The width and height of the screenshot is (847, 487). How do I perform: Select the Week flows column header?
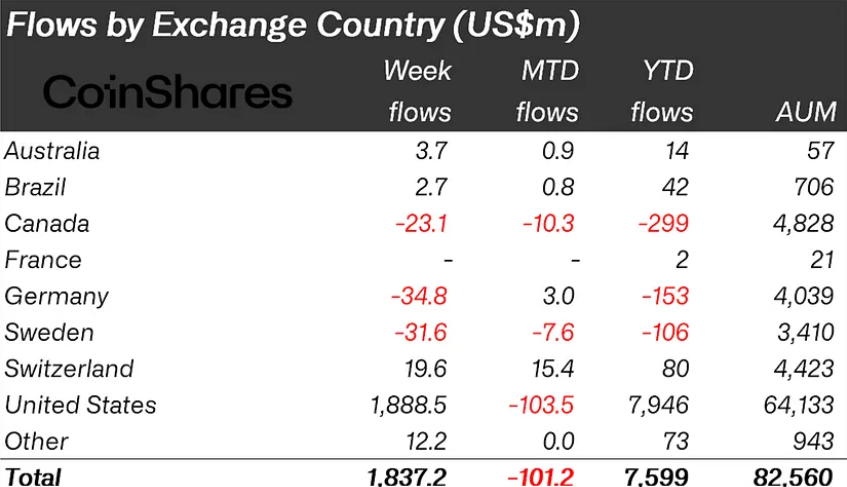(418, 92)
